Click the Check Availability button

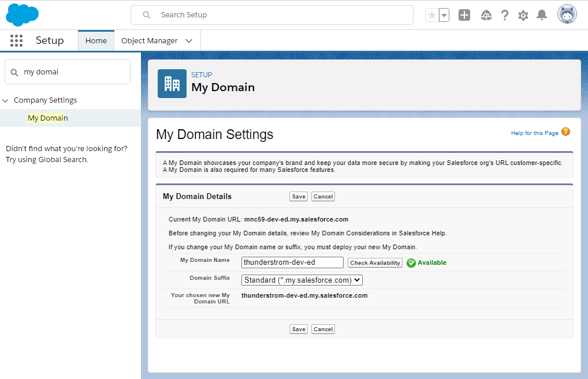(375, 262)
